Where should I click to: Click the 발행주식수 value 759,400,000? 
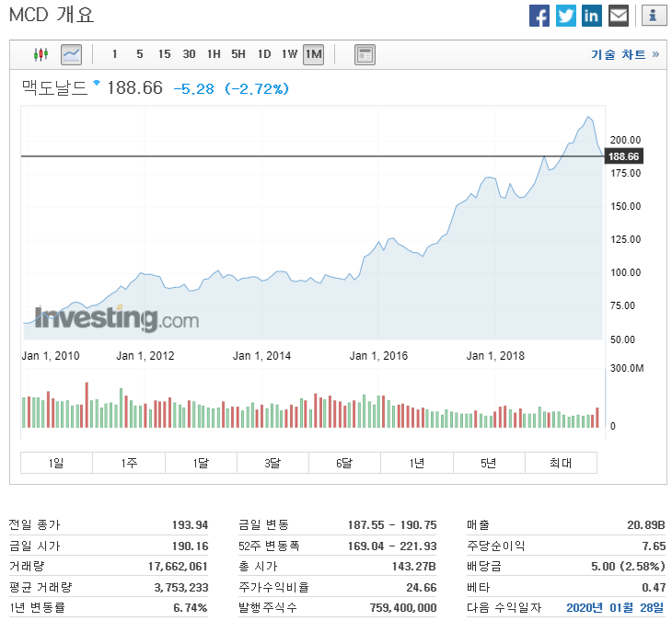click(x=403, y=607)
